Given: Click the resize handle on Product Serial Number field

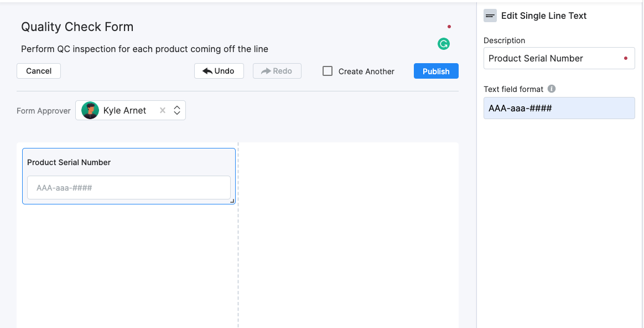Looking at the screenshot, I should coord(232,201).
